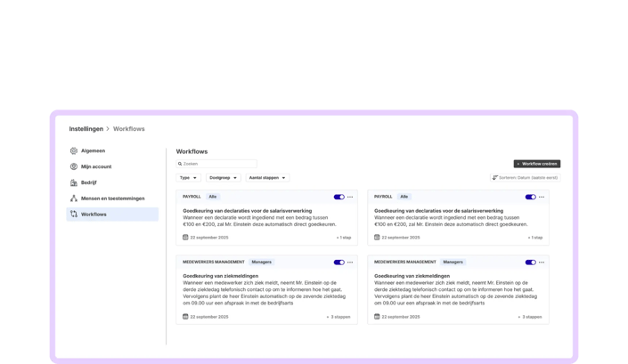The image size is (628, 364).
Task: Expand the Aantal stappen dropdown
Action: point(267,178)
